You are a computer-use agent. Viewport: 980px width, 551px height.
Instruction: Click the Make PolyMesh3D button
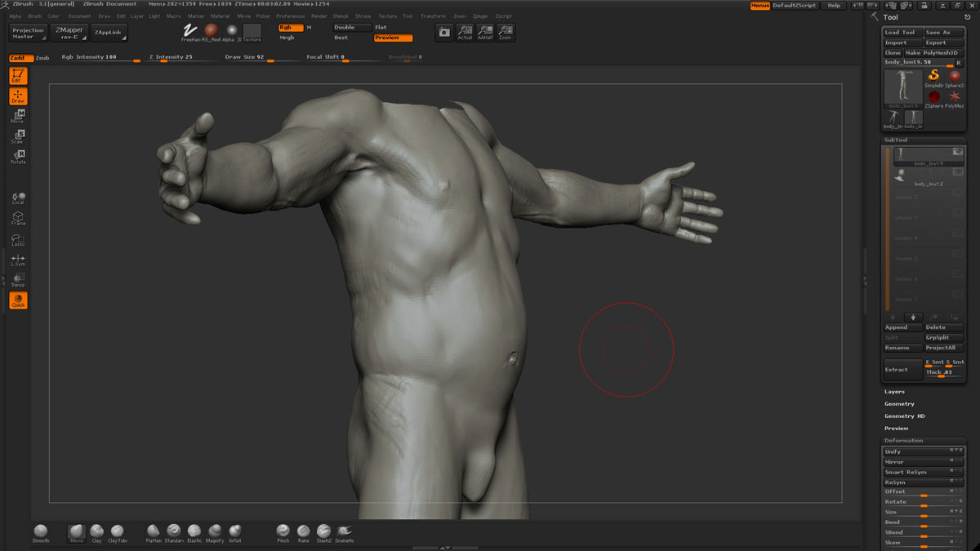pos(934,52)
